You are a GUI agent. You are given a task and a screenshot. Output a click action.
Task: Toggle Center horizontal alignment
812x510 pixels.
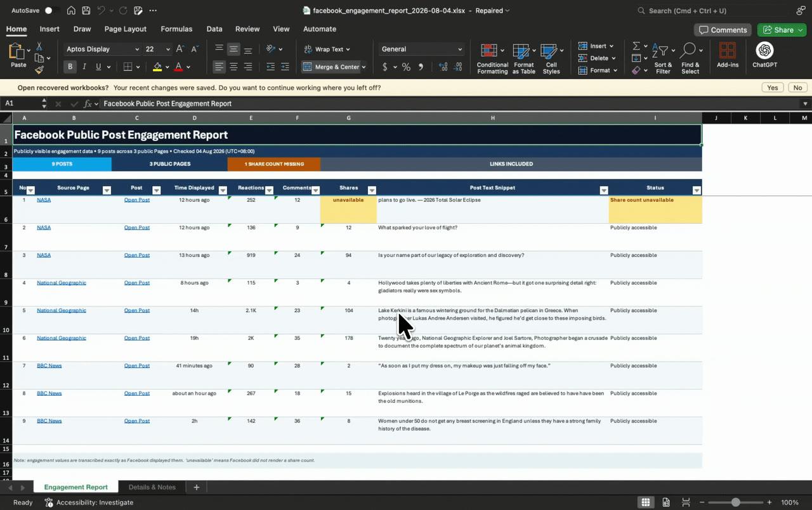[x=233, y=67]
